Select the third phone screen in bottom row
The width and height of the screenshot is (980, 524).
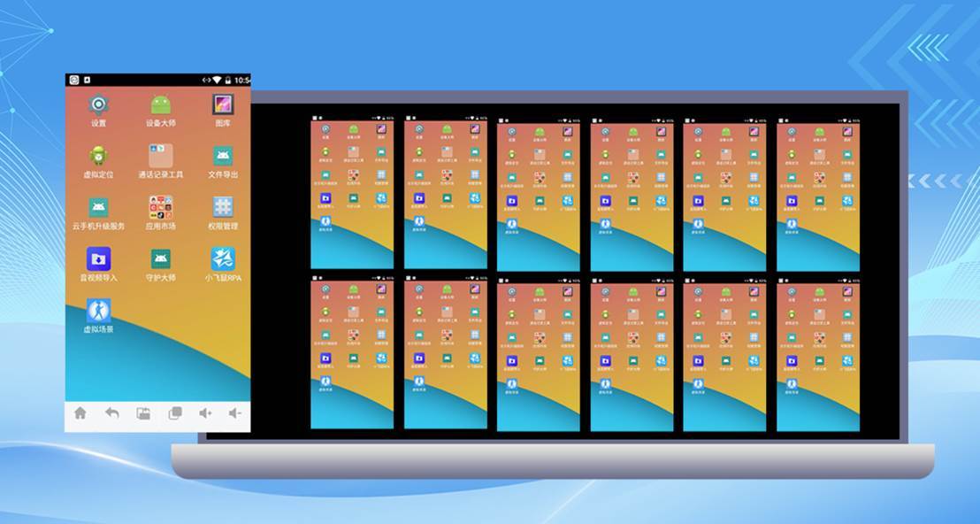click(x=538, y=355)
